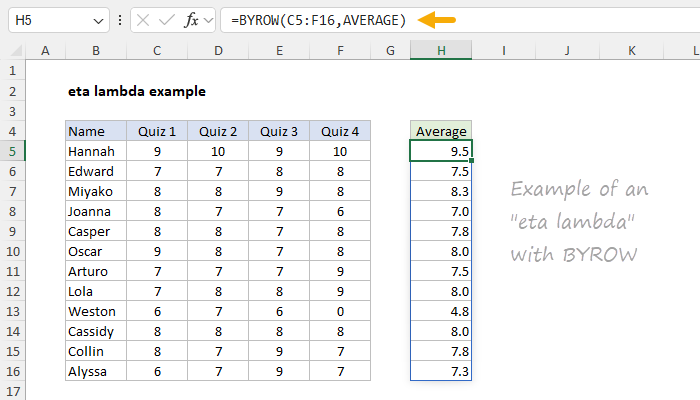Click the Average header cell
Viewport: 700px width, 400px height.
click(440, 131)
